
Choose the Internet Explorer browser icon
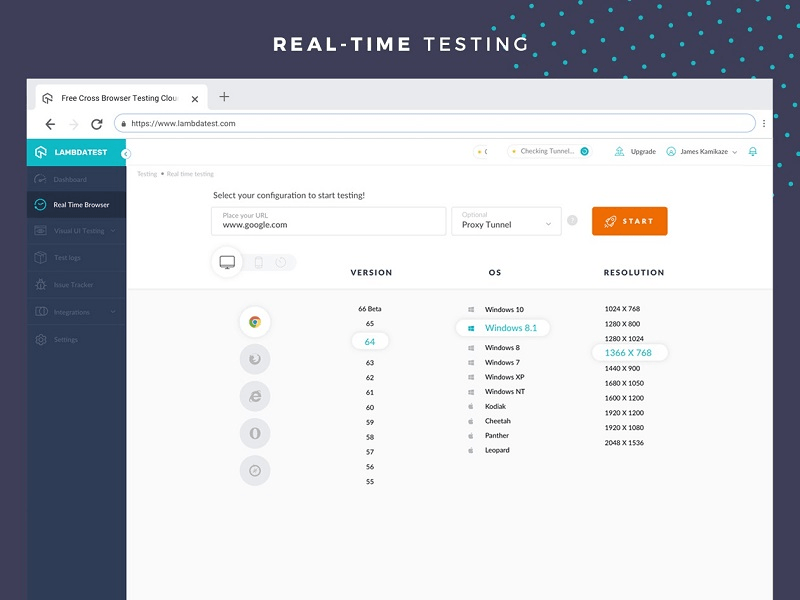click(x=255, y=396)
